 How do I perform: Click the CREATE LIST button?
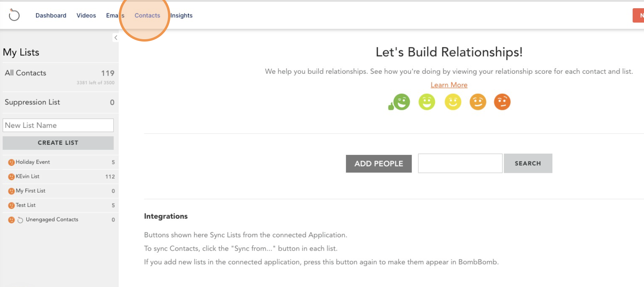coord(58,143)
